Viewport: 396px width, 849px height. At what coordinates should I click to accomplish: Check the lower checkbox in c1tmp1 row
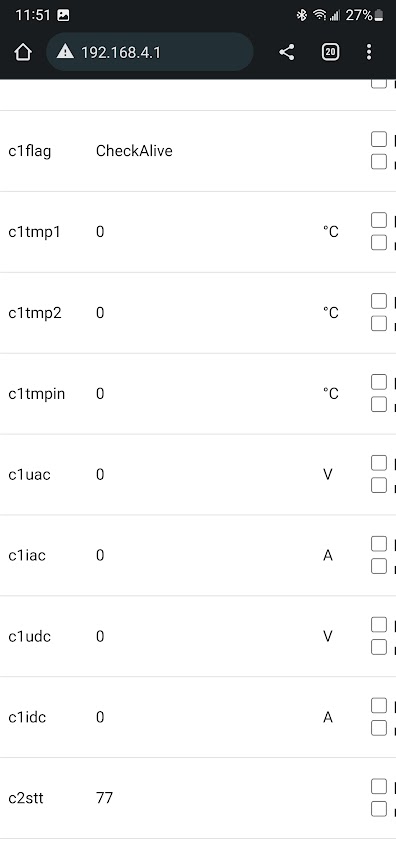pos(379,243)
